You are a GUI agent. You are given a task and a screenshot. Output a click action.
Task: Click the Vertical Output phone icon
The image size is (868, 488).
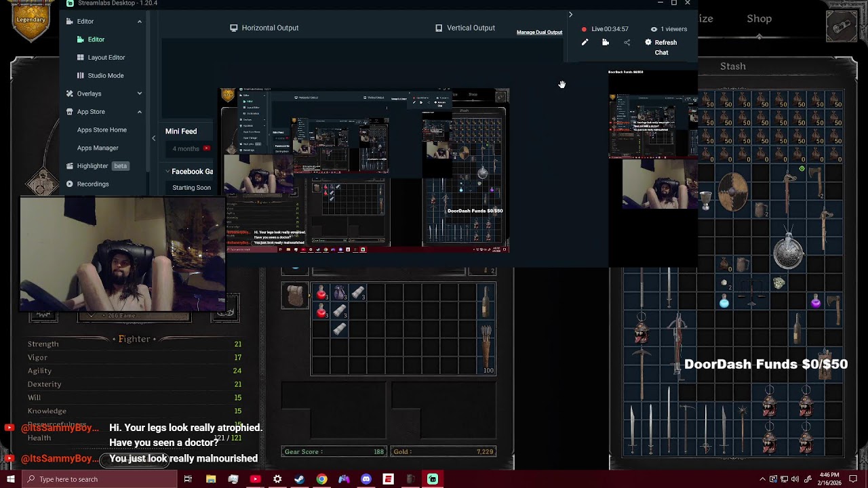[439, 28]
